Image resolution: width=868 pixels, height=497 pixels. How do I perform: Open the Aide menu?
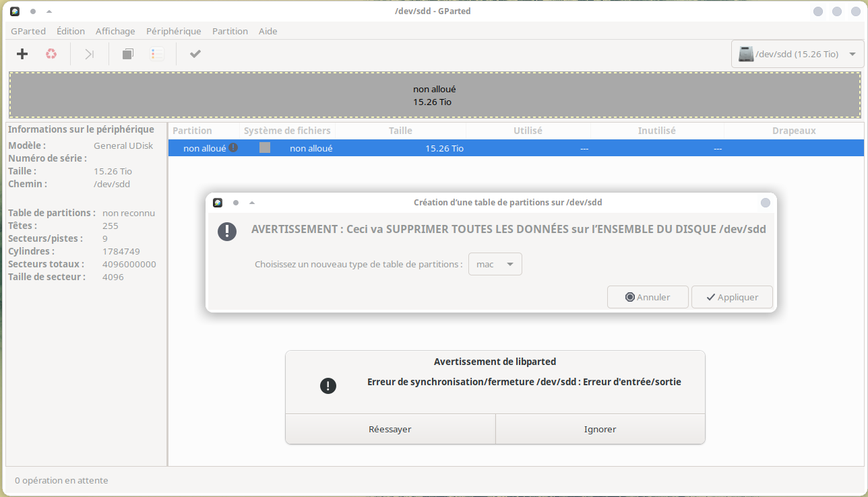click(268, 31)
